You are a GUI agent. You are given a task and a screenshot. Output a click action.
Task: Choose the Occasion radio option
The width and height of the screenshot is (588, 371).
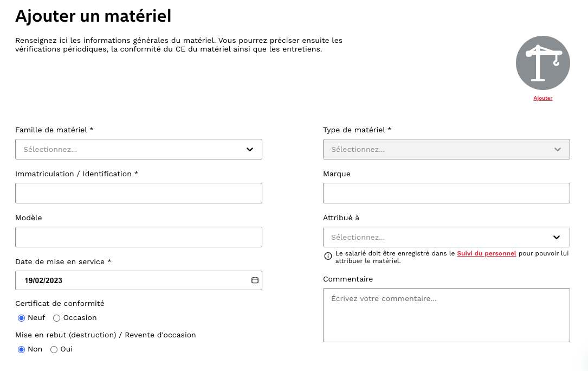[x=56, y=318]
